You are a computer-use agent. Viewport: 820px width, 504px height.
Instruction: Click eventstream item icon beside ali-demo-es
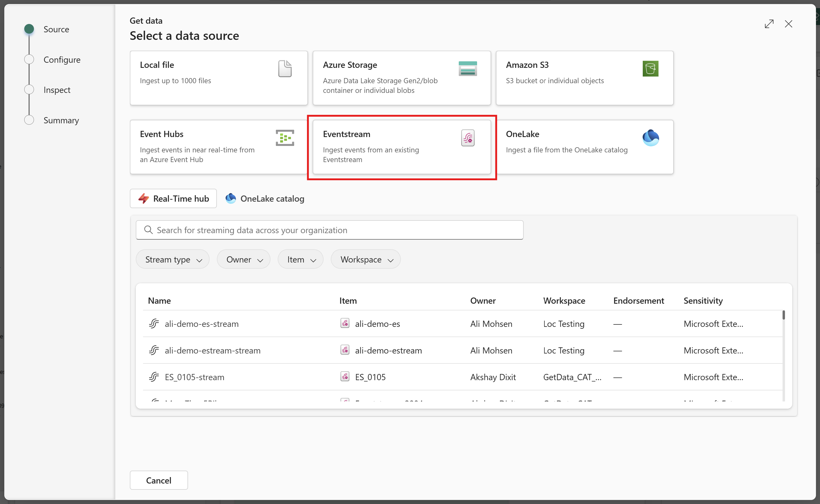tap(345, 323)
